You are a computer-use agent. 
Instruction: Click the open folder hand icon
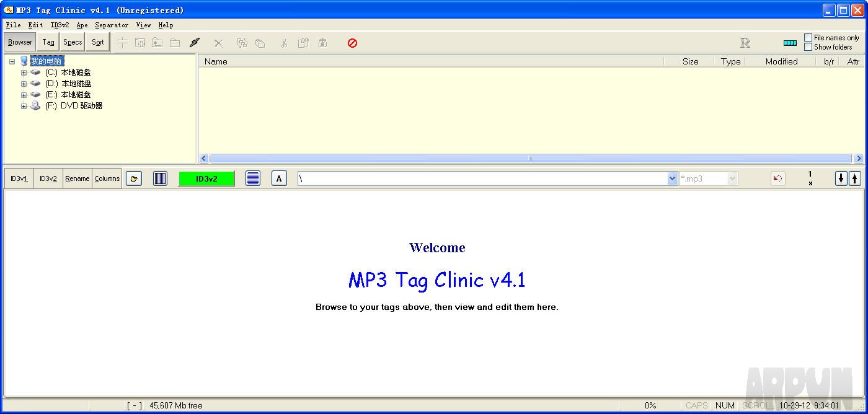[134, 178]
